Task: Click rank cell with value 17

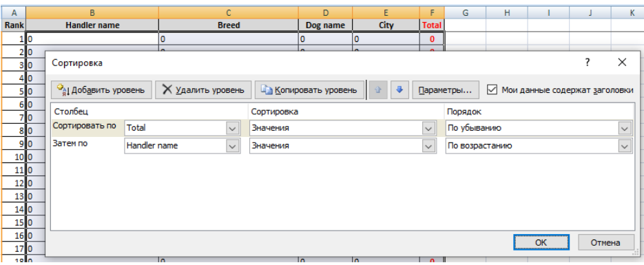Action: pyautogui.click(x=14, y=248)
